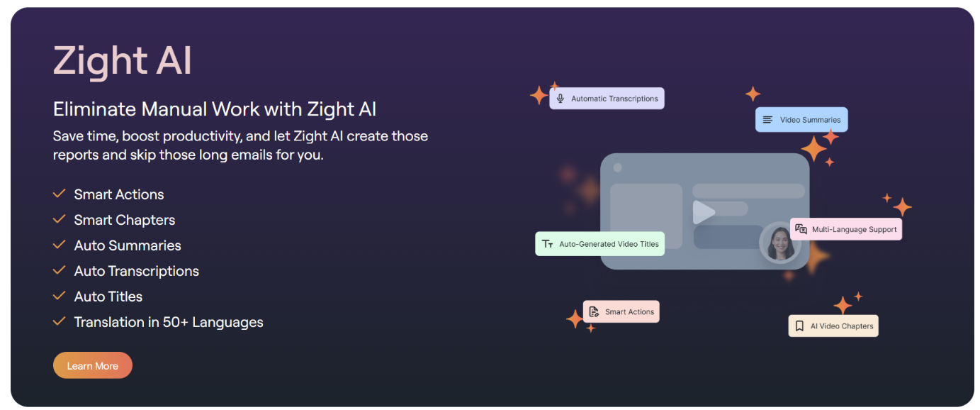This screenshot has height=410, width=980.
Task: Click the microphone icon on Automatic Transcriptions badge
Action: pyautogui.click(x=560, y=98)
